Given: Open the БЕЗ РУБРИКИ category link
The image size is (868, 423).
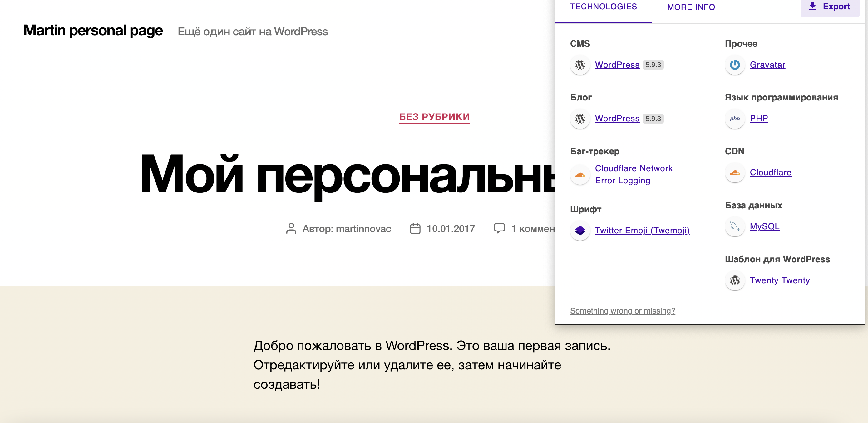Looking at the screenshot, I should 434,117.
